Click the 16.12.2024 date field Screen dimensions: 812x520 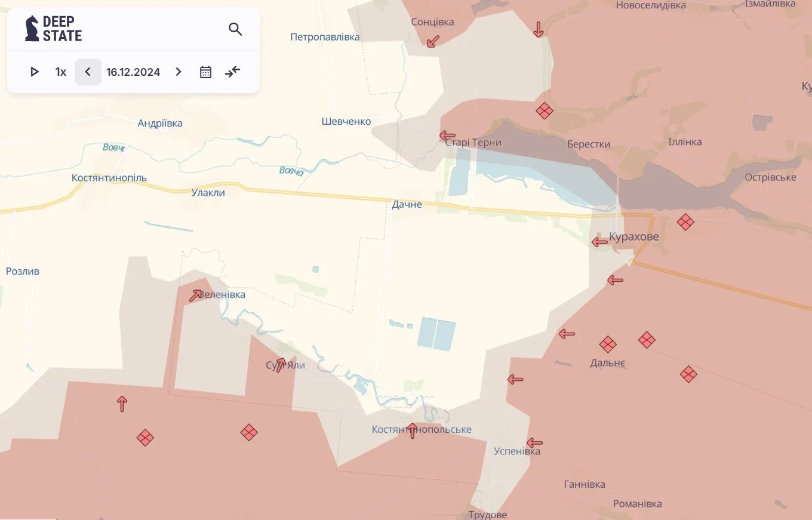pyautogui.click(x=133, y=72)
